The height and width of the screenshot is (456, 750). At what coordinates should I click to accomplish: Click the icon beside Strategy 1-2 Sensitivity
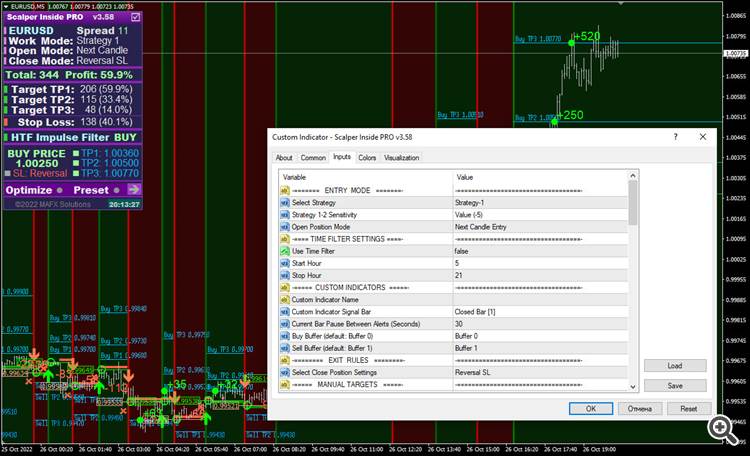[x=285, y=215]
